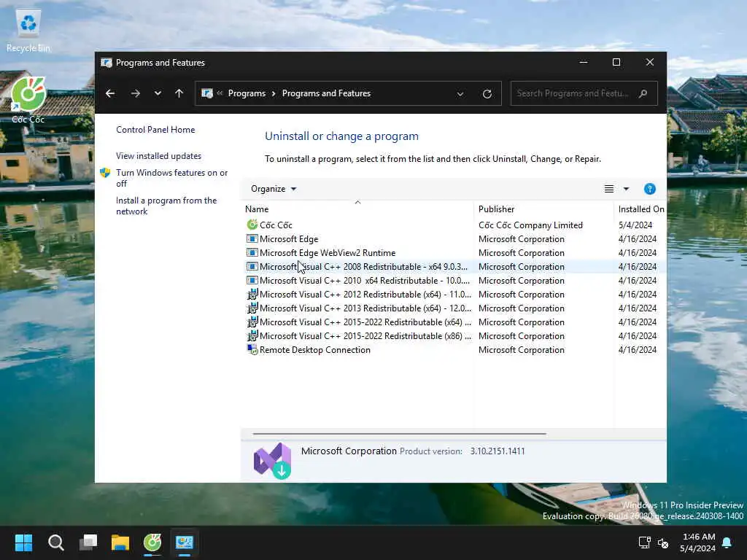The width and height of the screenshot is (747, 560).
Task: Open network status tray icon
Action: (x=644, y=542)
